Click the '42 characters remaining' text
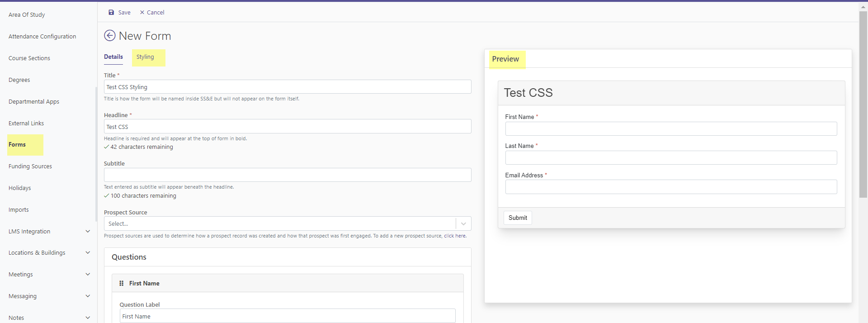 pyautogui.click(x=142, y=147)
